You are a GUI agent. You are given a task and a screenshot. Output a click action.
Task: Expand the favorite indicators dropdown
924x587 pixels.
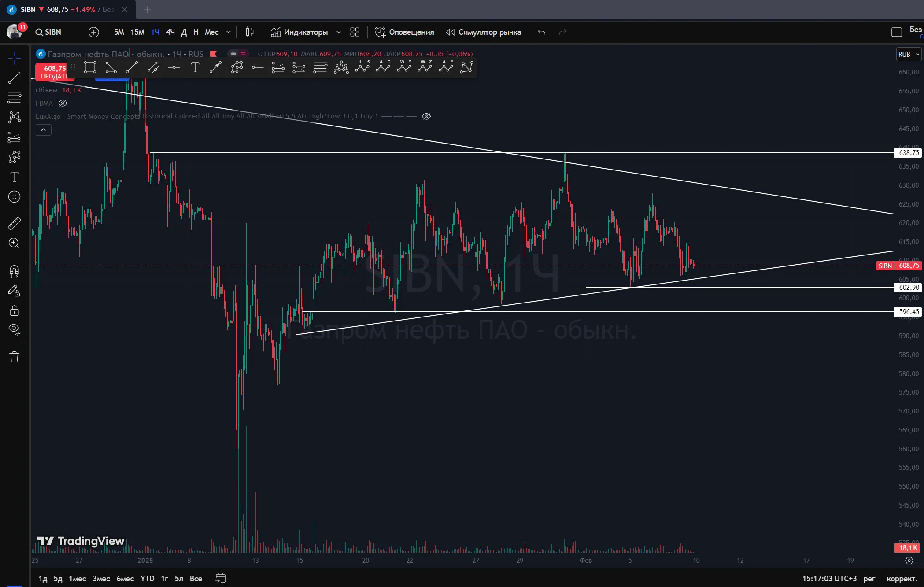click(339, 32)
